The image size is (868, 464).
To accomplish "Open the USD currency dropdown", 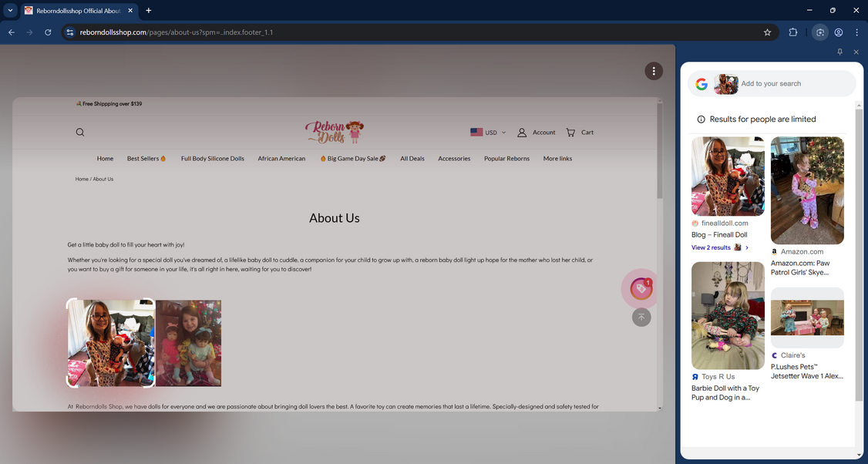I will click(488, 133).
